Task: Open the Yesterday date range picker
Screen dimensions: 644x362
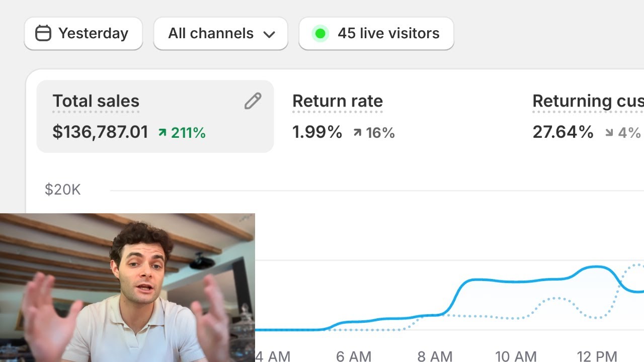Action: pos(84,34)
